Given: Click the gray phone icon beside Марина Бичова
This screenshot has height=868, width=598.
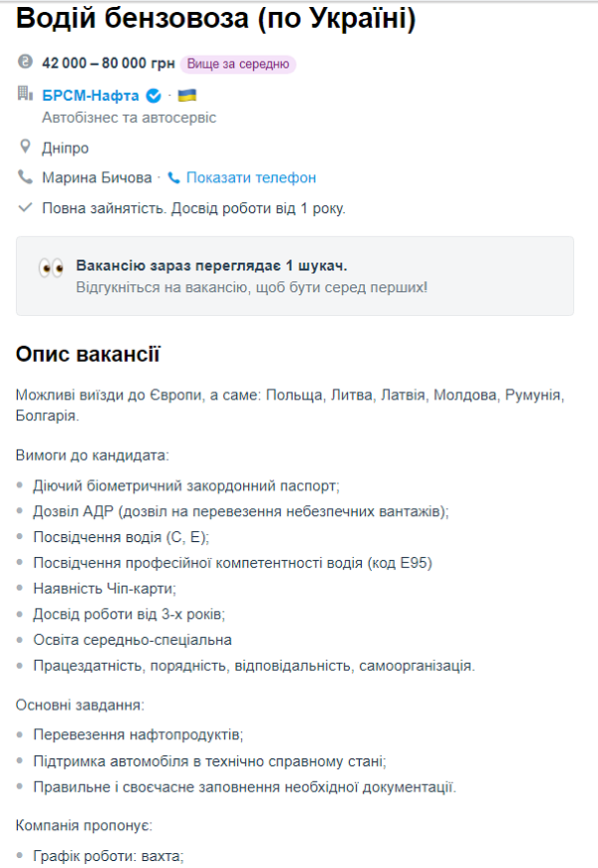Looking at the screenshot, I should pos(26,177).
